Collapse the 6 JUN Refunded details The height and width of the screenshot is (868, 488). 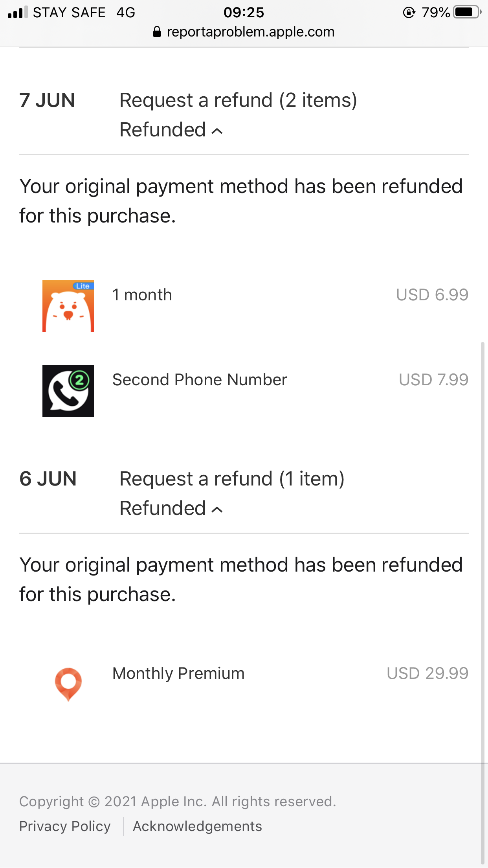click(171, 509)
